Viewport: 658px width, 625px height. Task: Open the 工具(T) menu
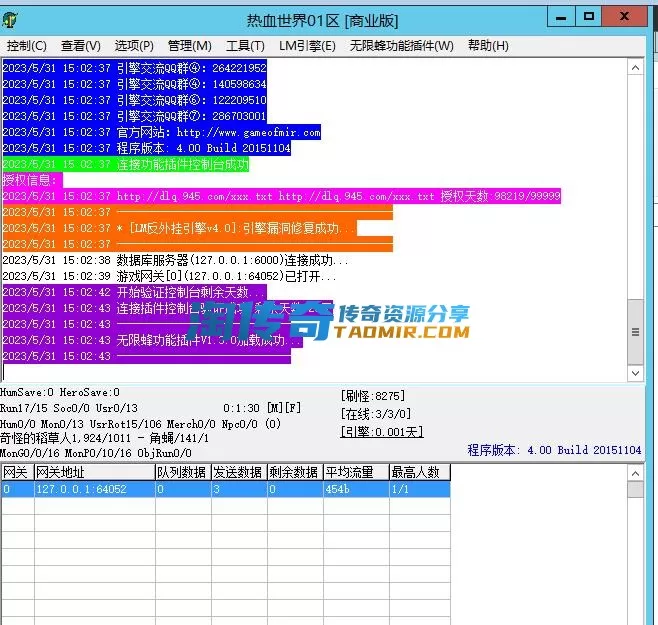click(245, 45)
